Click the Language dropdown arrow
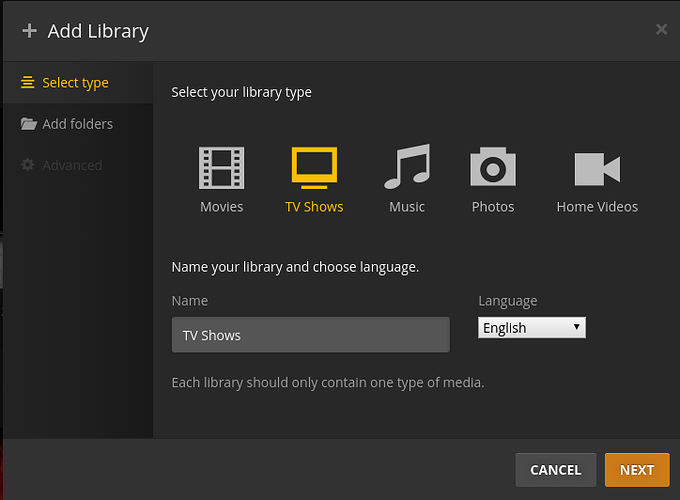 click(x=576, y=327)
